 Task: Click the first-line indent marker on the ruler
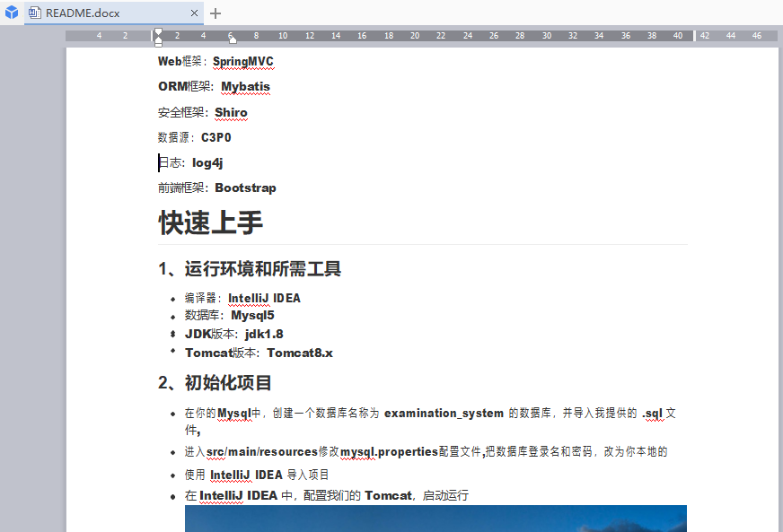[158, 32]
